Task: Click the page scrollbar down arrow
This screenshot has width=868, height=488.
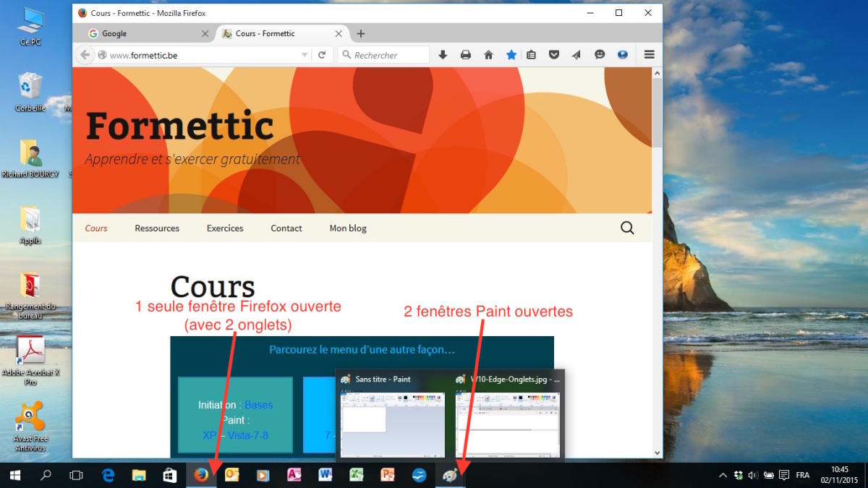Action: 658,453
